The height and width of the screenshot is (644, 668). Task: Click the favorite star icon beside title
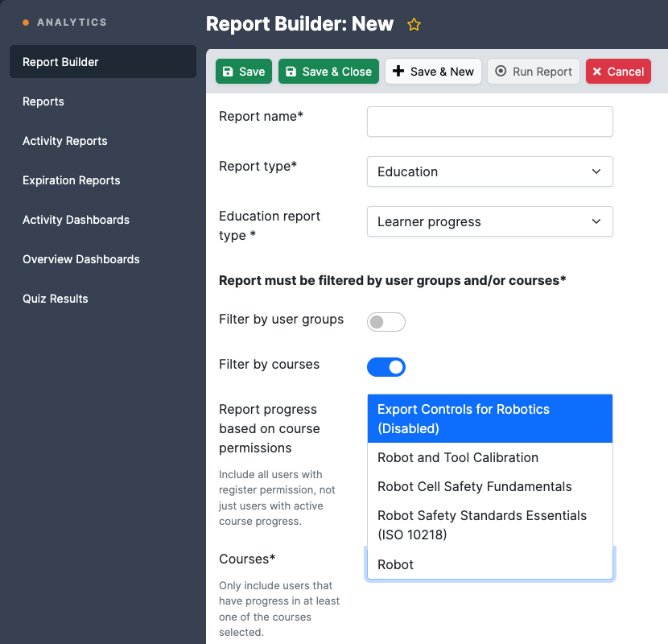(414, 24)
